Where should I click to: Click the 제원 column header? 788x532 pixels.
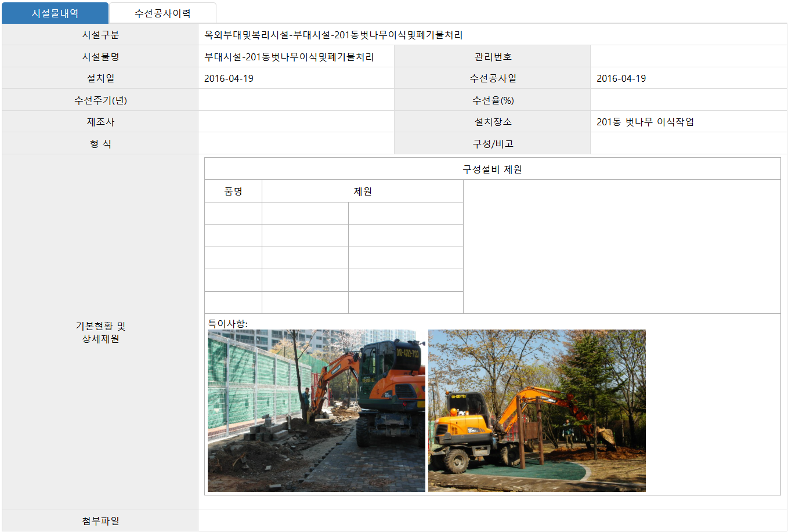click(x=363, y=191)
